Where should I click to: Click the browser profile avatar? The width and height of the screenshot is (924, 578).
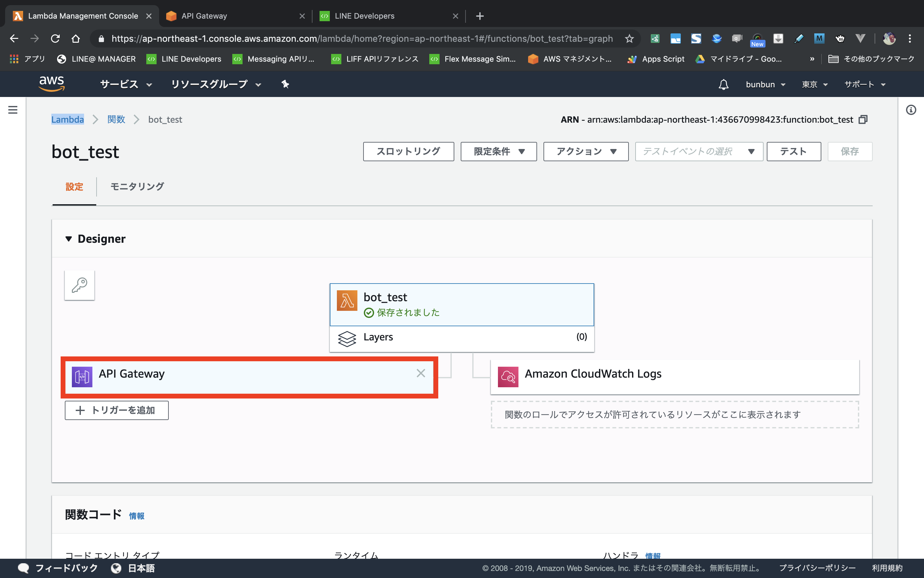click(889, 39)
